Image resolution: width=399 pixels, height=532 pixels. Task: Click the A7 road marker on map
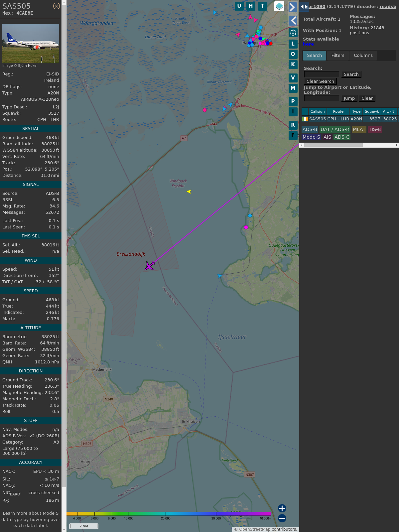pos(184,138)
